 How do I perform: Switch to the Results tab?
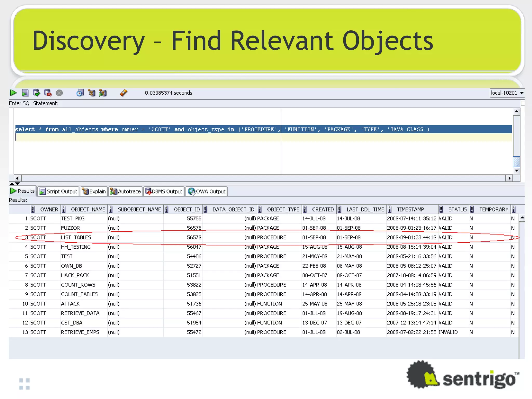click(x=23, y=191)
